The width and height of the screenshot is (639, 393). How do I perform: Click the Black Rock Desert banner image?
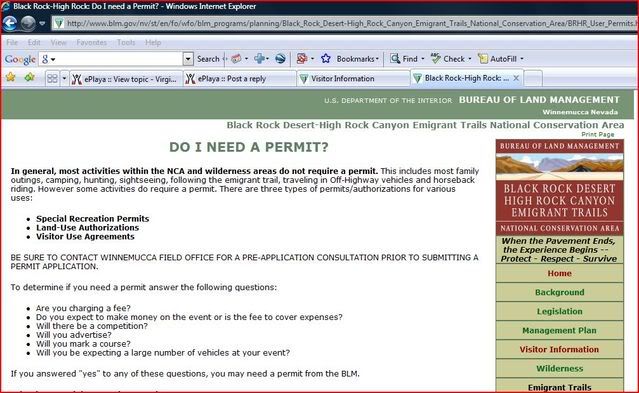tap(560, 188)
